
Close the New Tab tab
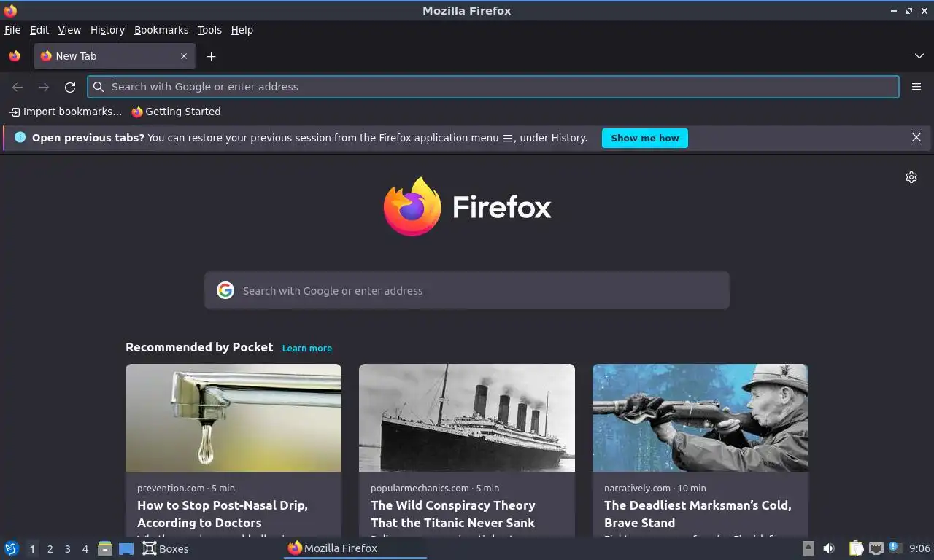184,56
